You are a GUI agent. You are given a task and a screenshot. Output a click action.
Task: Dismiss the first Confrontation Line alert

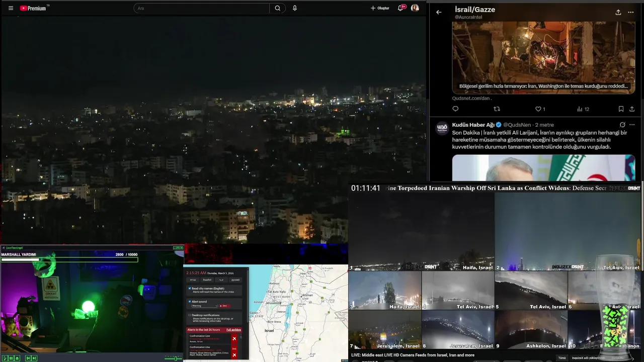tap(234, 338)
